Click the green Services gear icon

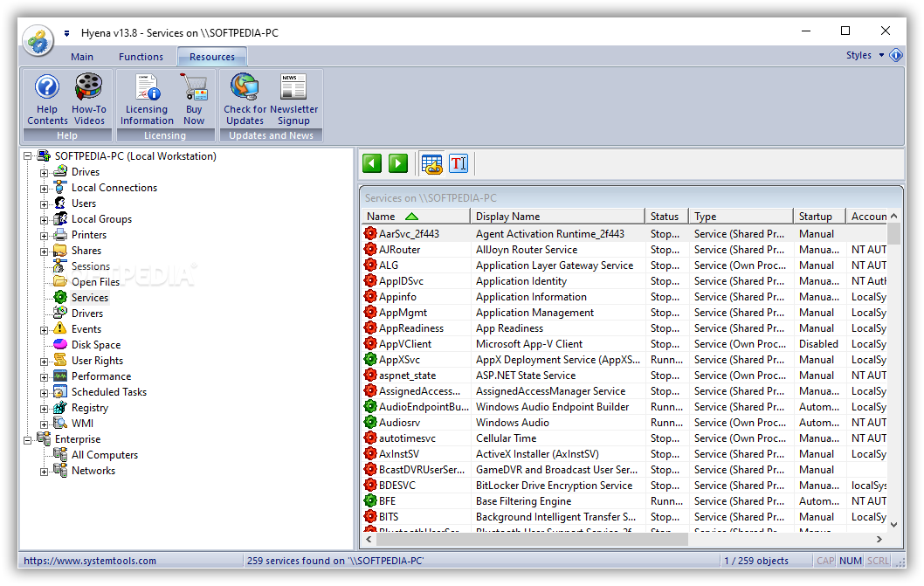[60, 297]
